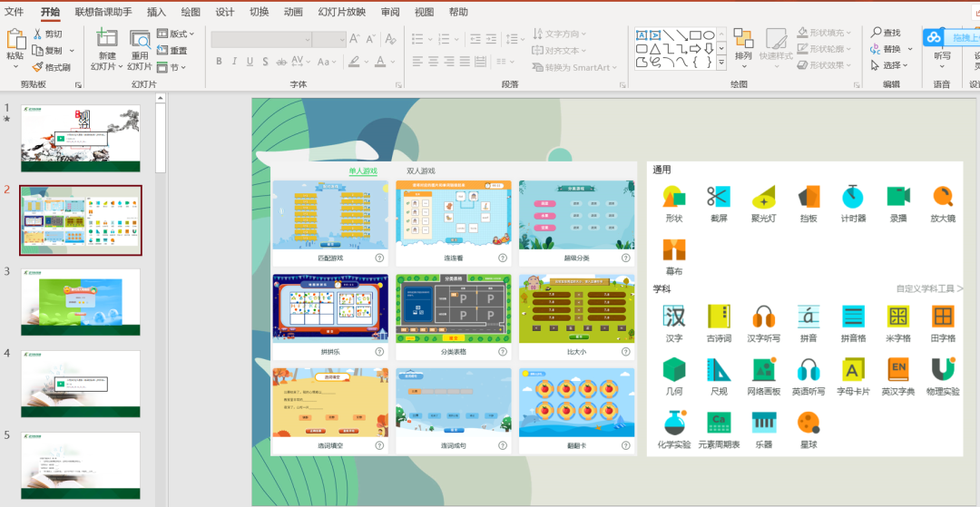This screenshot has height=507, width=980.
Task: Toggle Underline text formatting
Action: click(250, 61)
